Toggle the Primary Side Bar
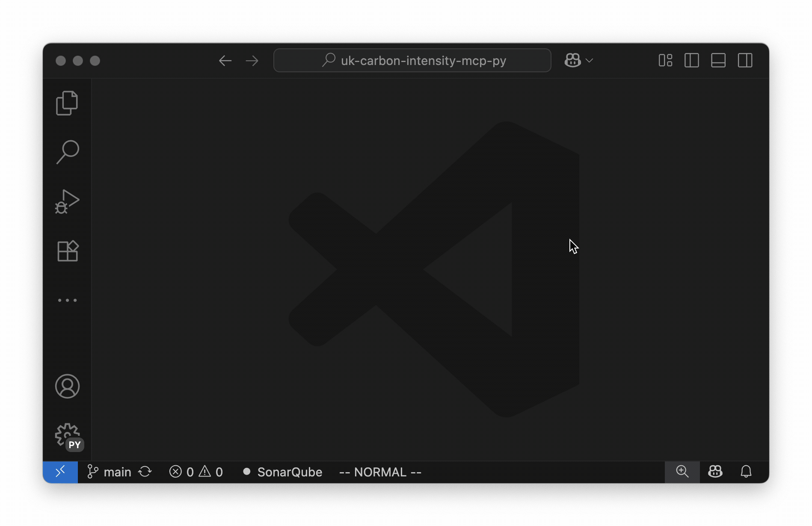Screen dimensions: 812x526 (x=691, y=60)
